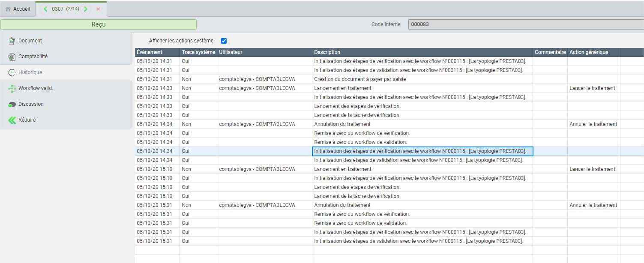Uncheck Afficher les actions système checkbox
This screenshot has height=263, width=644.
(224, 41)
